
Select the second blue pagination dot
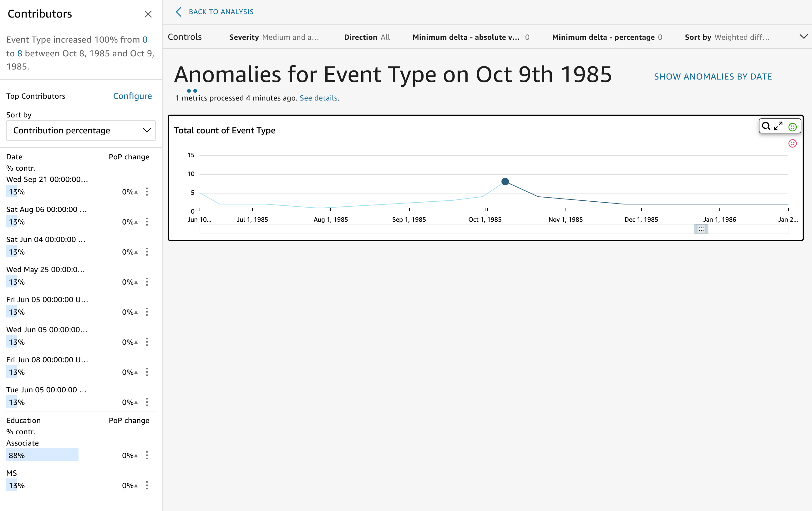pos(195,90)
